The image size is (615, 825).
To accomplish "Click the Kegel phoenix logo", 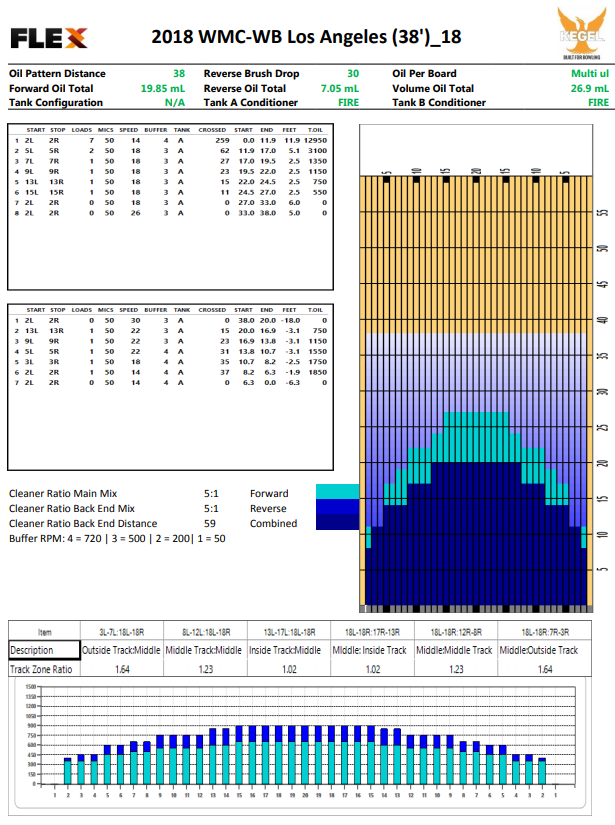I will point(581,31).
